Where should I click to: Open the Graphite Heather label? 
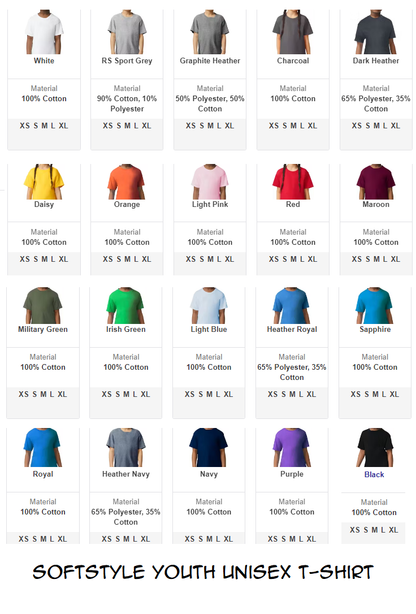point(210,61)
